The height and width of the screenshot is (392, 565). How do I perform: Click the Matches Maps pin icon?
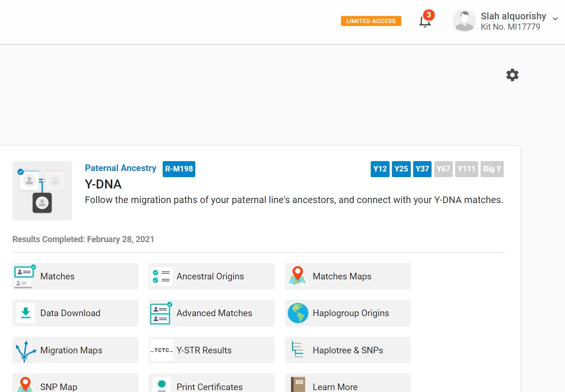click(297, 276)
